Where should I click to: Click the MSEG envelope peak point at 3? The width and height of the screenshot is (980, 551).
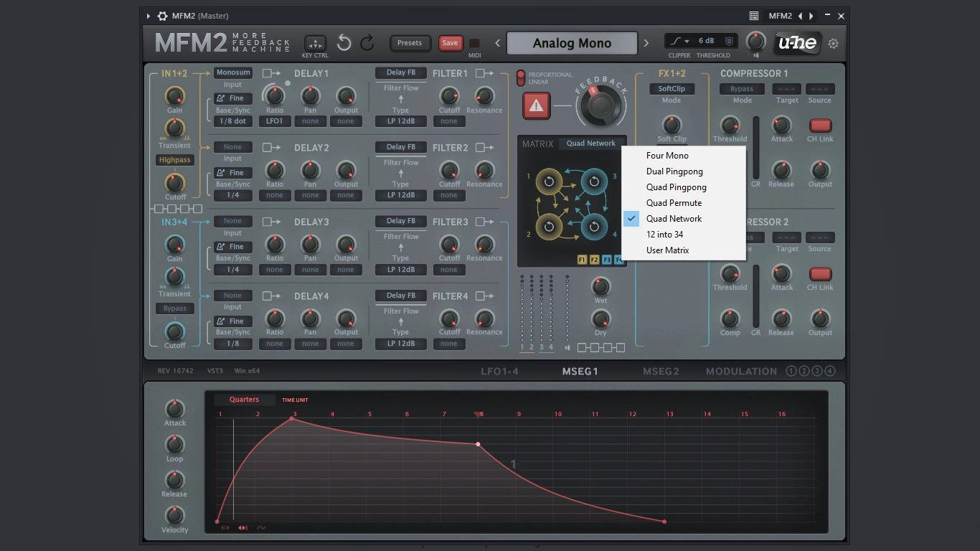[293, 418]
